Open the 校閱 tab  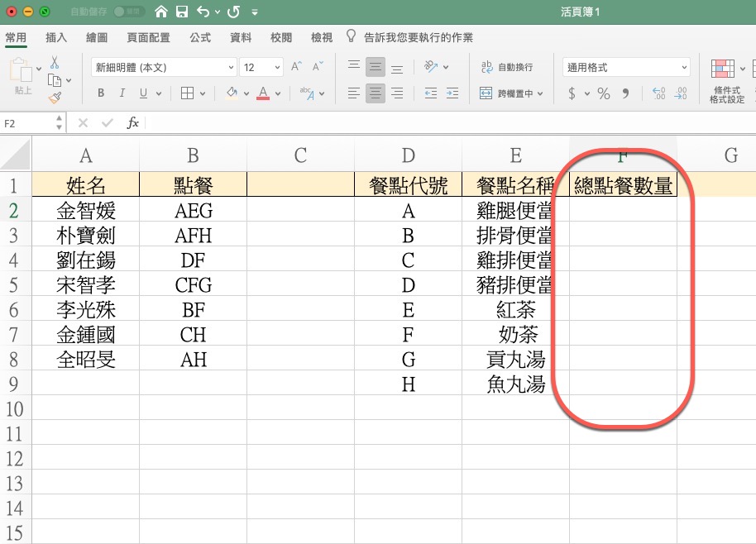[x=281, y=37]
